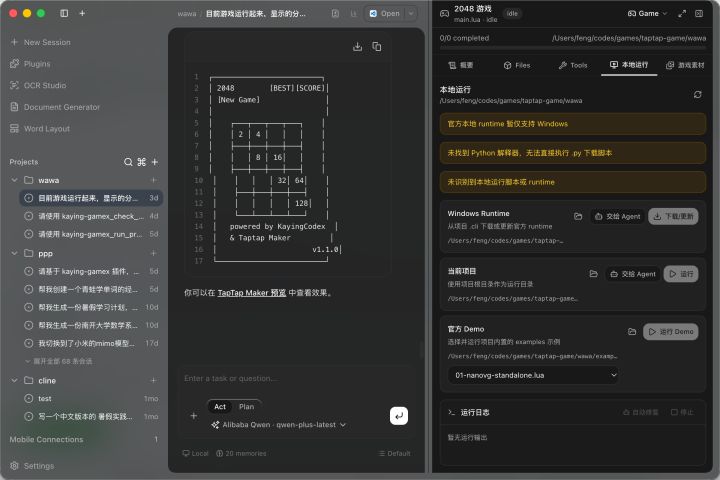Click the 20 memories indicator
Viewport: 720px width, 480px height.
241,453
